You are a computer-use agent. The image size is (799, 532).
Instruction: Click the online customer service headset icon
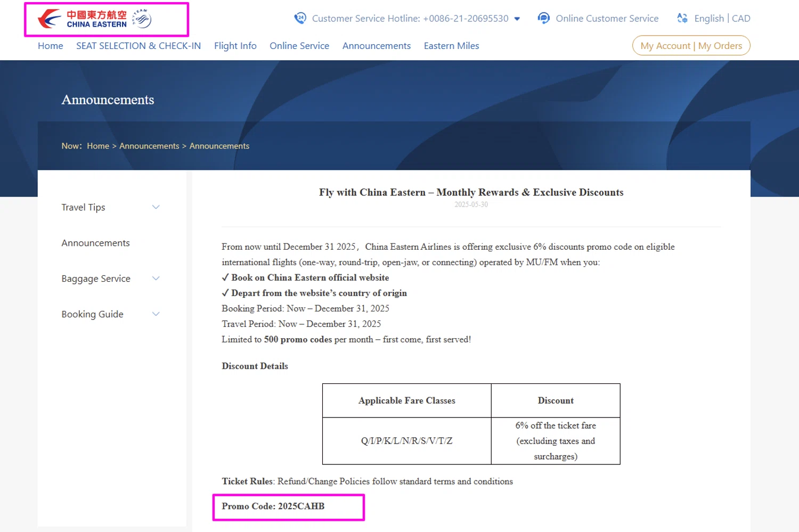[x=544, y=18]
